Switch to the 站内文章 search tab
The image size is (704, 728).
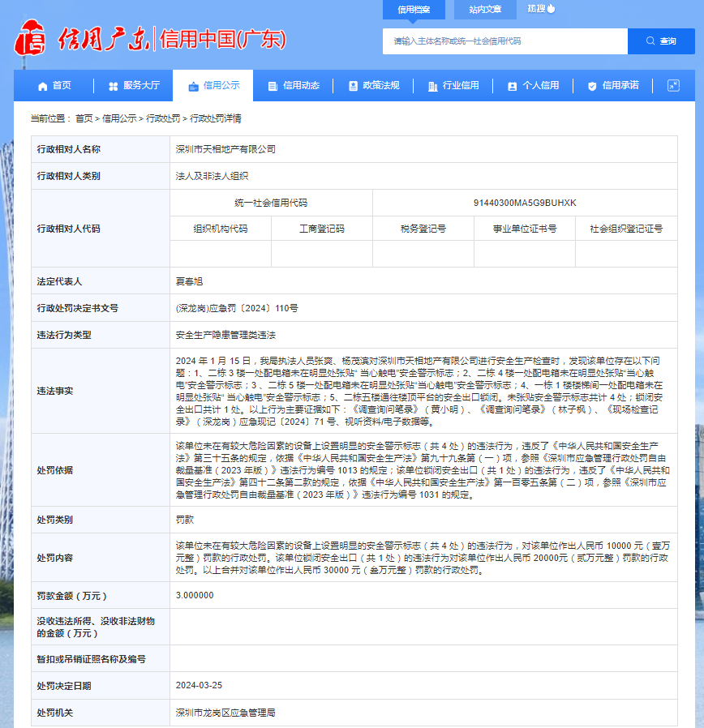485,9
